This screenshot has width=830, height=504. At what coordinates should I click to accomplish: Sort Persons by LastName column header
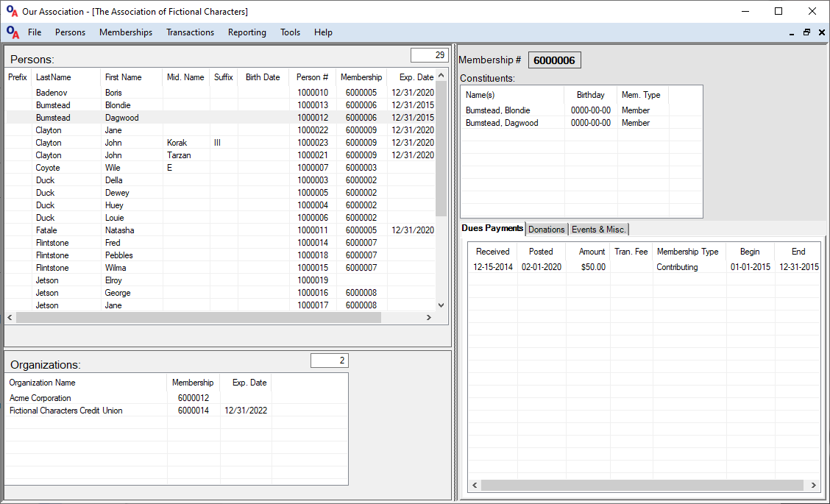[66, 77]
